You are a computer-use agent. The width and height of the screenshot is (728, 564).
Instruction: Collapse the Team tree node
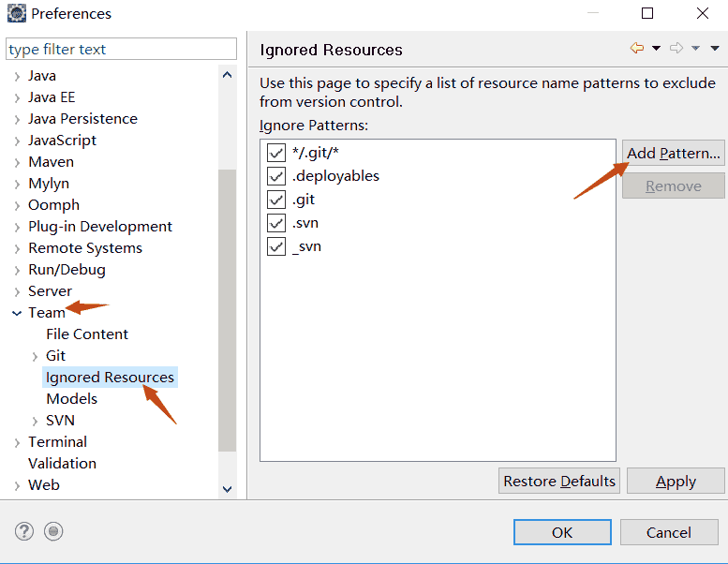click(x=17, y=313)
